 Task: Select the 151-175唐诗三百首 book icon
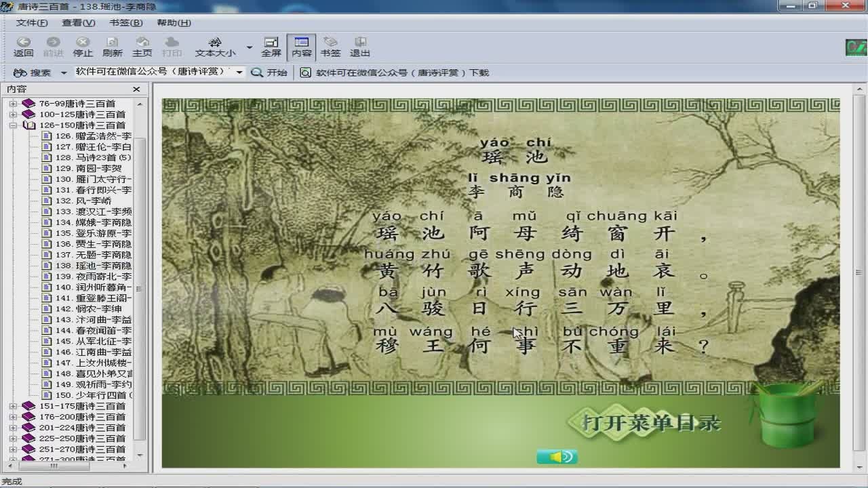point(28,406)
